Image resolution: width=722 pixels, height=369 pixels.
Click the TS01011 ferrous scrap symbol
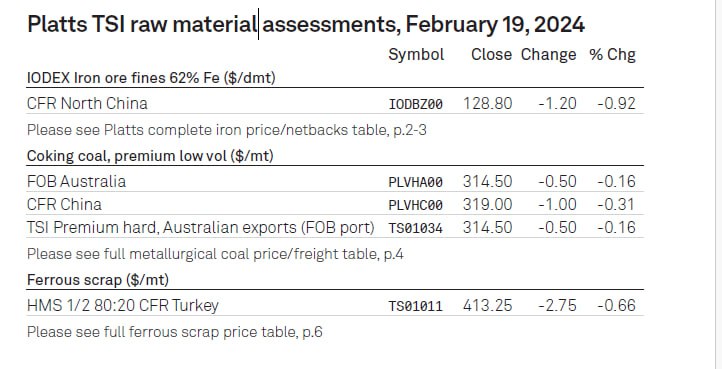[x=416, y=306]
